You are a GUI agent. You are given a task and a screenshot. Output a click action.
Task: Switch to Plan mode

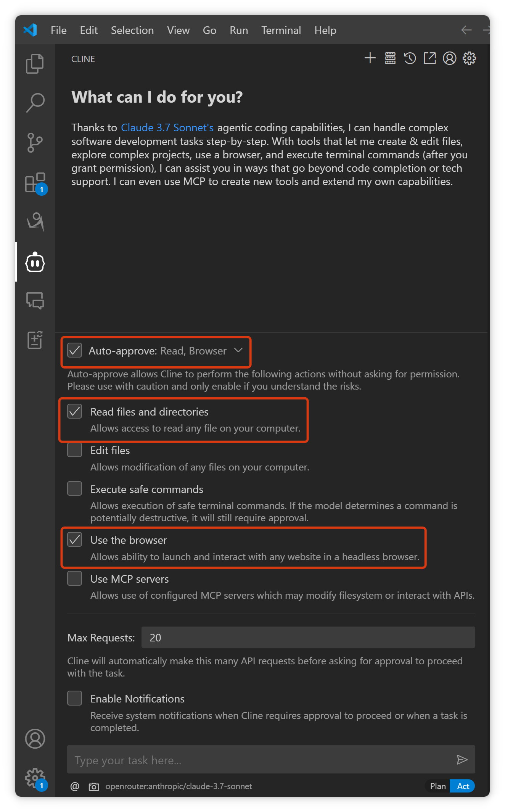click(438, 786)
